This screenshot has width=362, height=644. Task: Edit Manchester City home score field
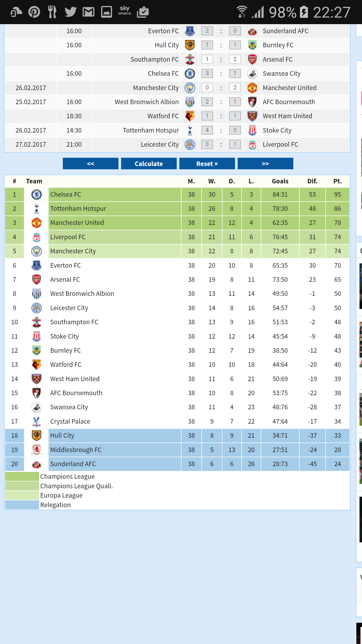pos(207,88)
